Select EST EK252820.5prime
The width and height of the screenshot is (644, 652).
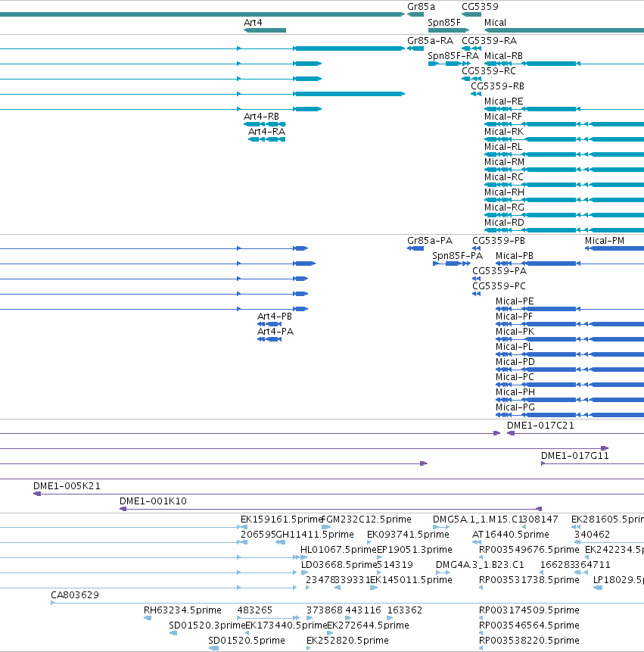coord(347,641)
